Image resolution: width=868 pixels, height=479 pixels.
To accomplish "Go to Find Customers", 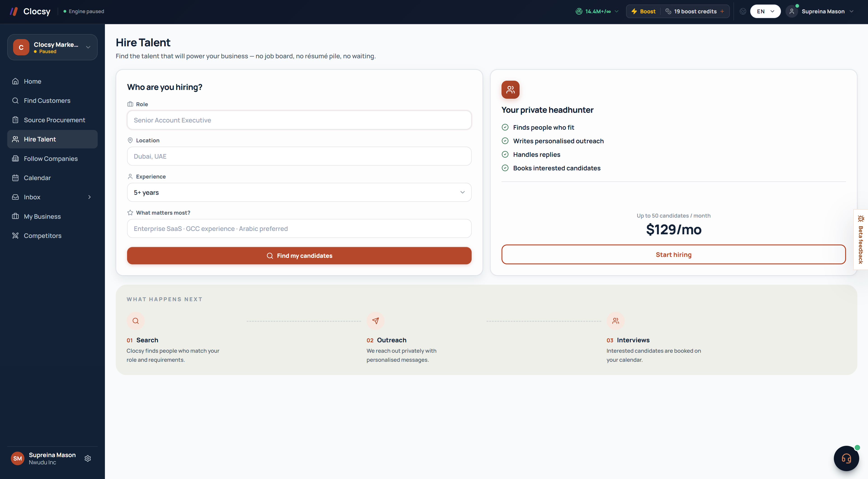I will (x=52, y=101).
